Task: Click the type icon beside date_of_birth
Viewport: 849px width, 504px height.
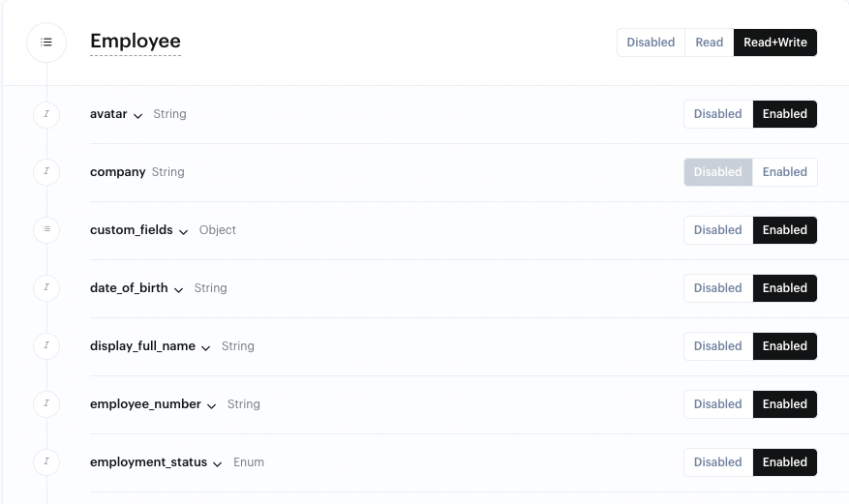Action: coord(46,288)
